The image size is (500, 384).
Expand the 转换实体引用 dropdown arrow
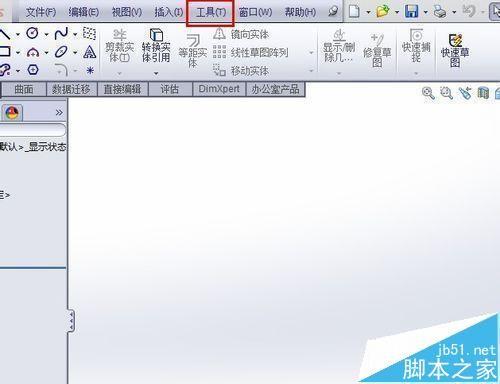point(156,73)
